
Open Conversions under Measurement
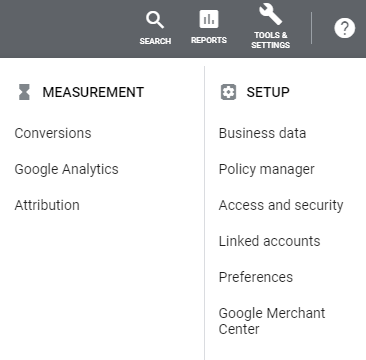tap(53, 133)
